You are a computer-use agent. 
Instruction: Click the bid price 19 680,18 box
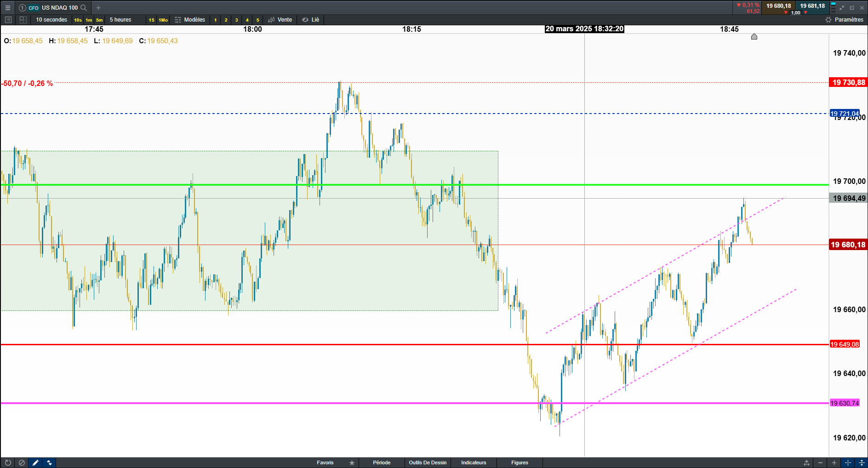(778, 6)
